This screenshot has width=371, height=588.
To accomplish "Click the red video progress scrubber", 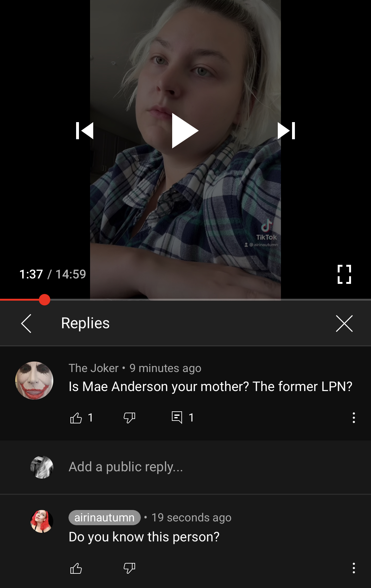I will click(45, 300).
